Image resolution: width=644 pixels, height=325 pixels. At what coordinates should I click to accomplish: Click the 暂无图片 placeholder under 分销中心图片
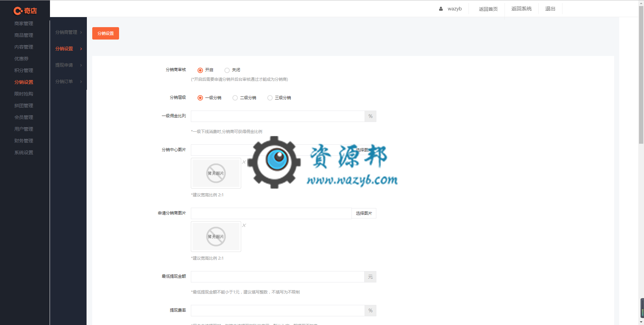coord(216,173)
